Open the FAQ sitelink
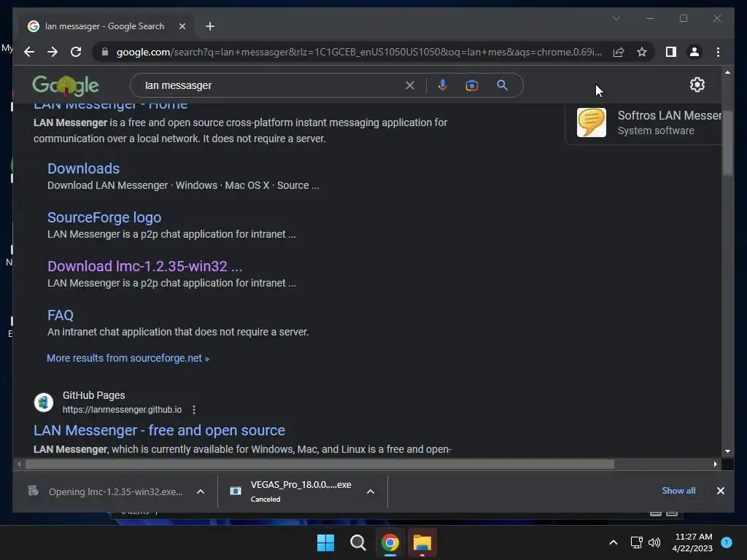Viewport: 747px width, 560px height. click(61, 315)
